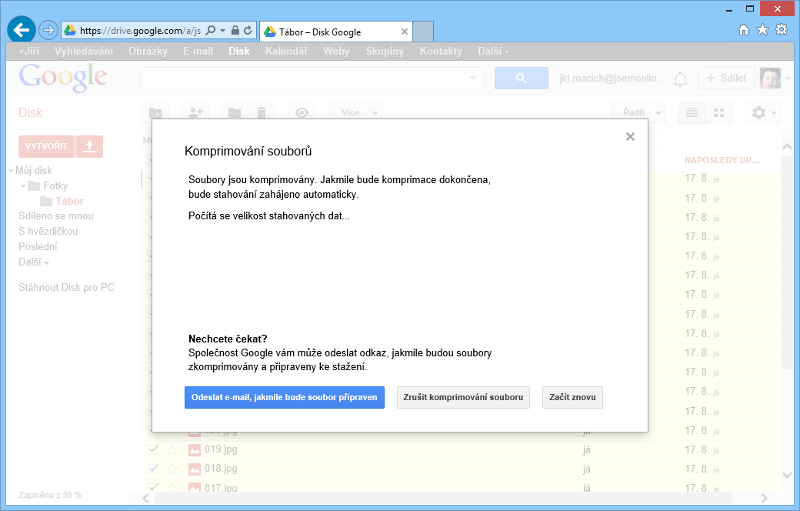Viewport: 800px width, 511px height.
Task: Click the blue search magnifier button
Action: 521,78
